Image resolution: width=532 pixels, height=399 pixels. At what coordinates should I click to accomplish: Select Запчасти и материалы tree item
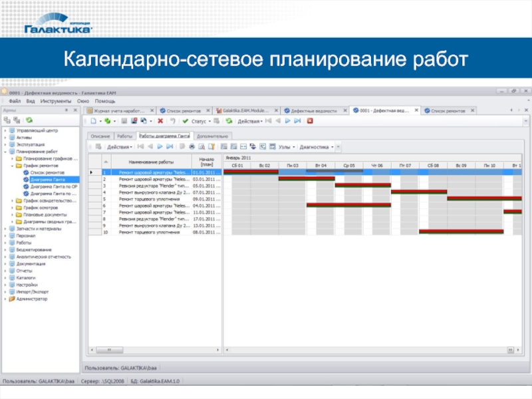click(39, 229)
